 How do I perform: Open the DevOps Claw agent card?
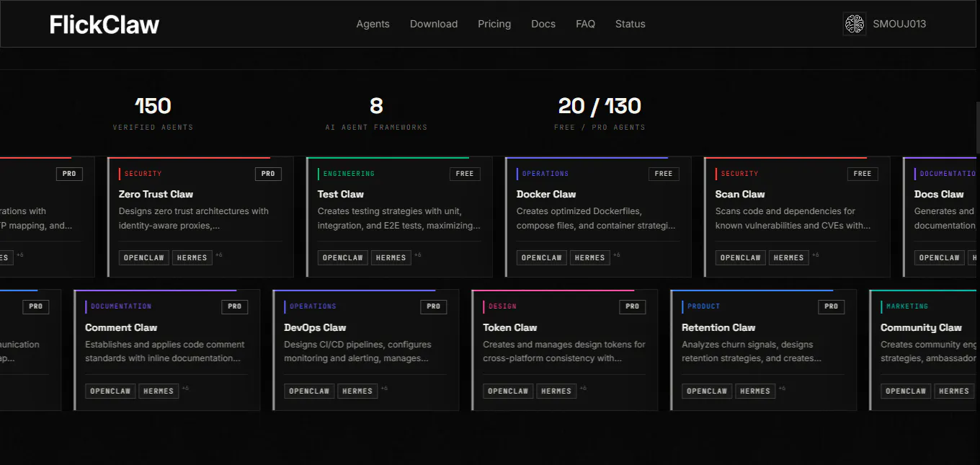(366, 350)
